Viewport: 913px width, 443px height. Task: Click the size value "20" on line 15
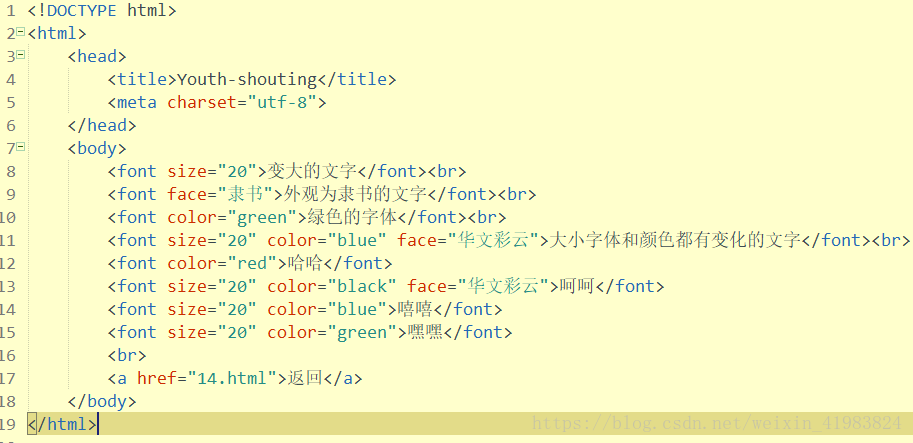click(x=237, y=333)
